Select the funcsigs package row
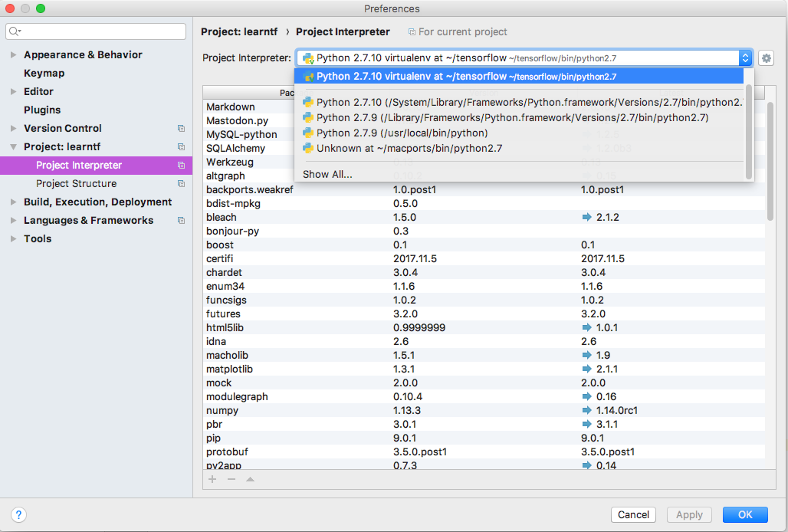 point(484,300)
